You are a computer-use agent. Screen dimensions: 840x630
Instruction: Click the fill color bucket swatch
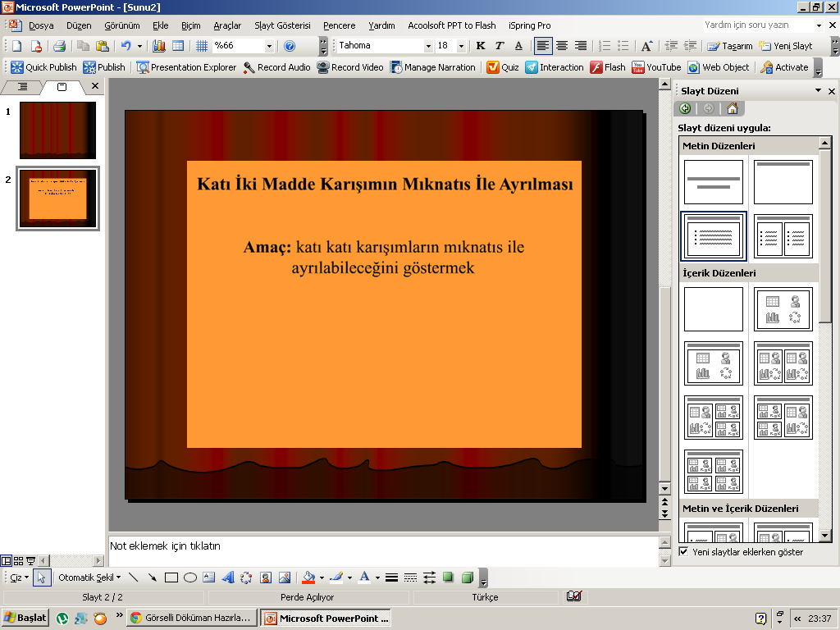coord(308,577)
